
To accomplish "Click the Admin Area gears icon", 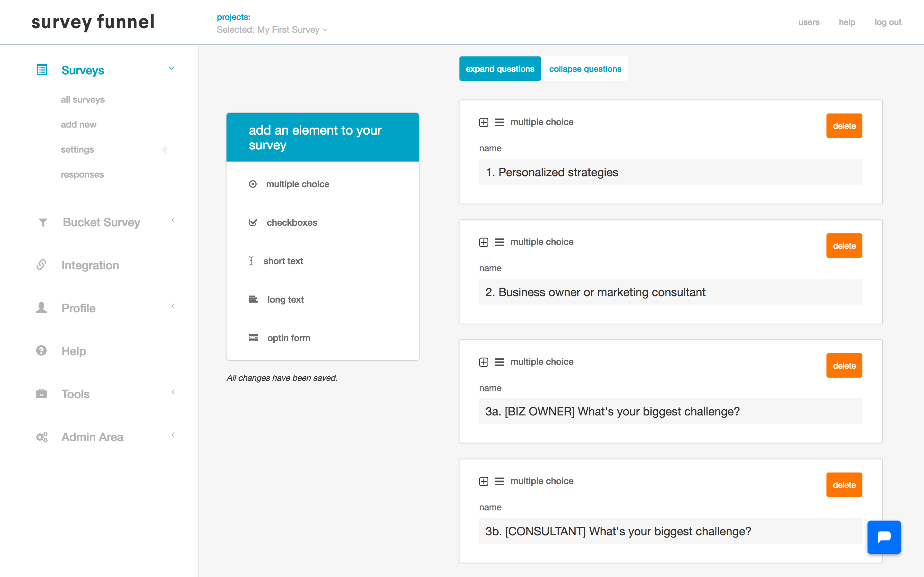I will coord(42,437).
